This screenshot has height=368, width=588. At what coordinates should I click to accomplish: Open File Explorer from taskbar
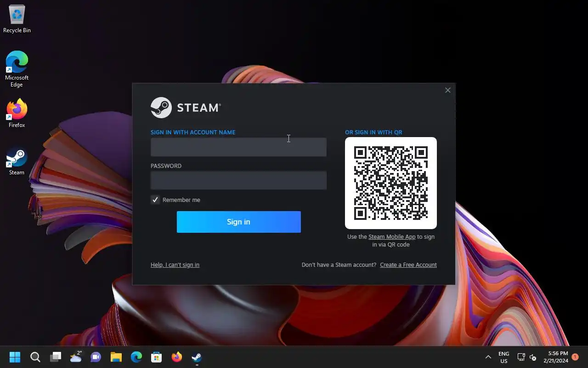tap(116, 357)
